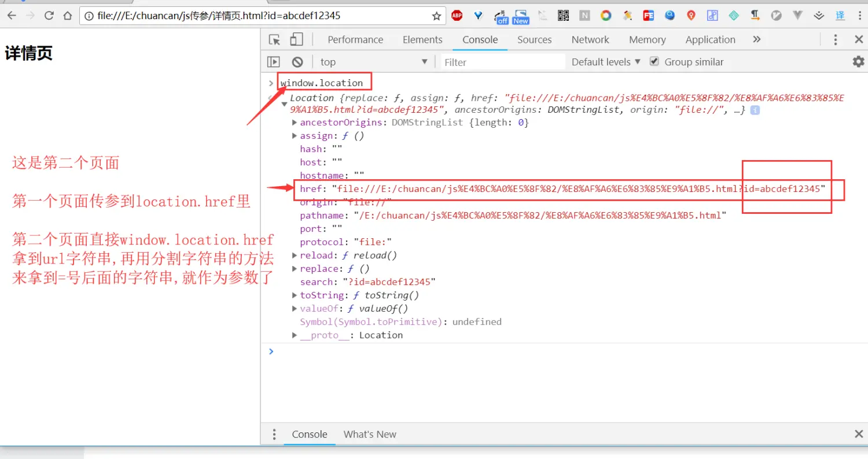Open the blue 译 translate extension
Screen dimensions: 868x459
pos(840,16)
